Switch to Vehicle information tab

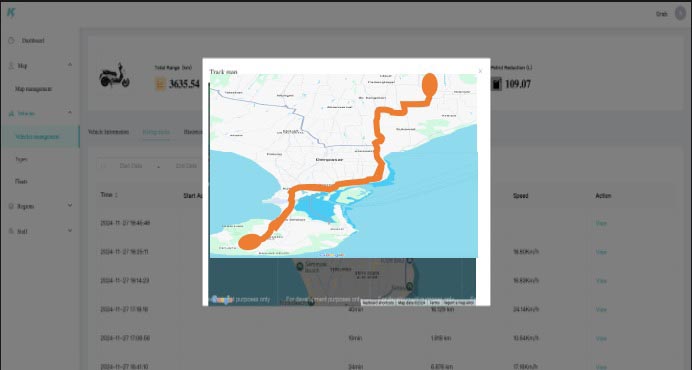tap(109, 132)
